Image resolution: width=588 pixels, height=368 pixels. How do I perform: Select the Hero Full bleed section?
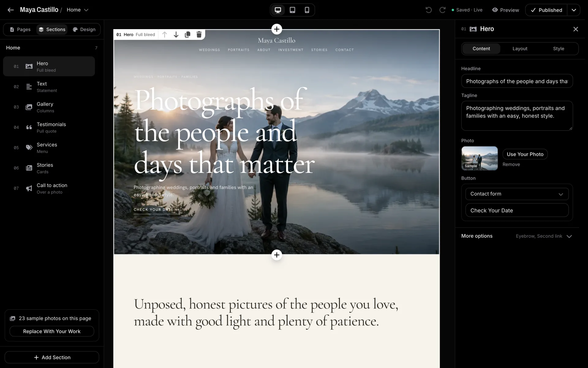coord(49,66)
